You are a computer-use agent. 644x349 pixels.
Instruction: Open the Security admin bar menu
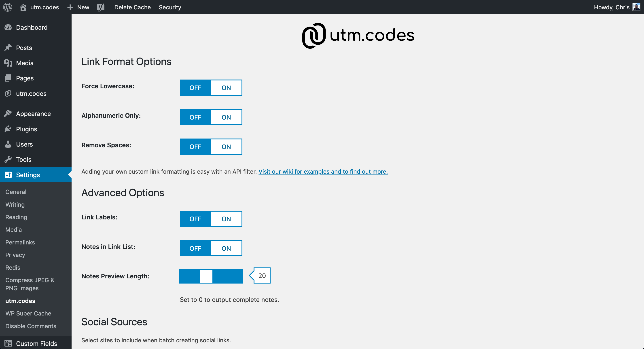[170, 7]
